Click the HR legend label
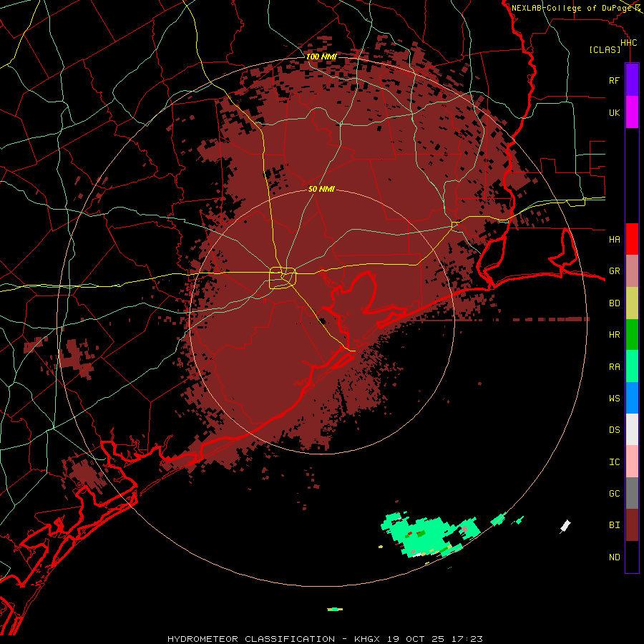The width and height of the screenshot is (644, 644). point(614,335)
